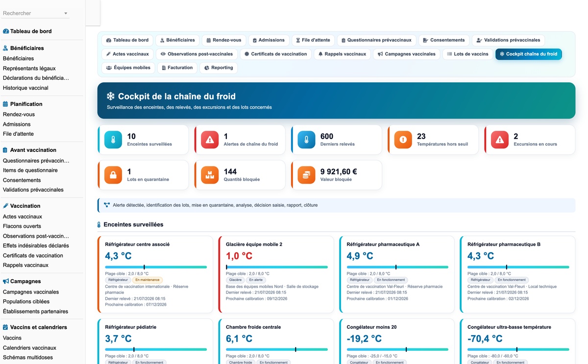The image size is (588, 364).
Task: Open Effets indésirables déclarés in the sidebar
Action: click(x=36, y=245)
